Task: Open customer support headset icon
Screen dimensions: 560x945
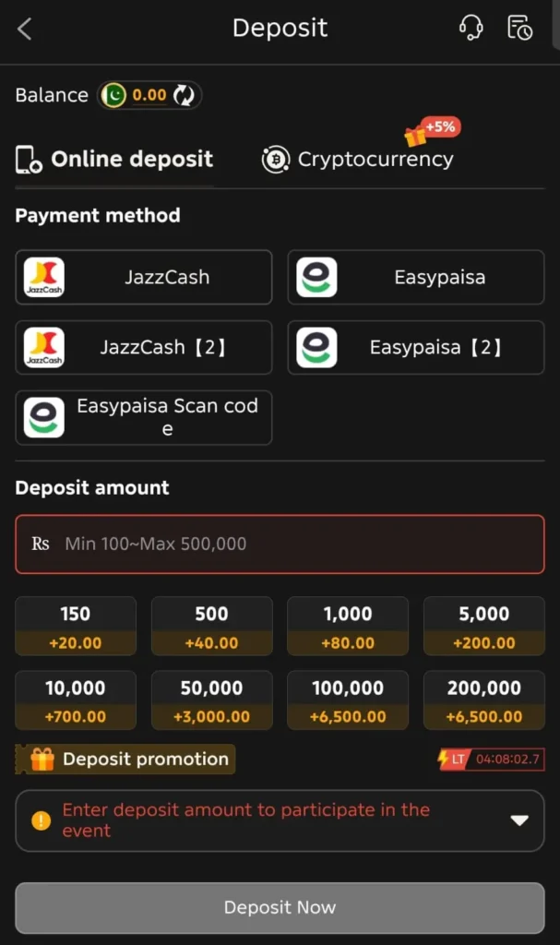Action: tap(471, 28)
